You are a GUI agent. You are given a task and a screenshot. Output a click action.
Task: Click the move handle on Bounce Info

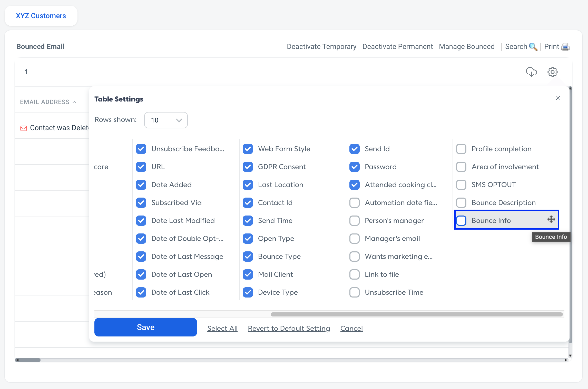[551, 219]
